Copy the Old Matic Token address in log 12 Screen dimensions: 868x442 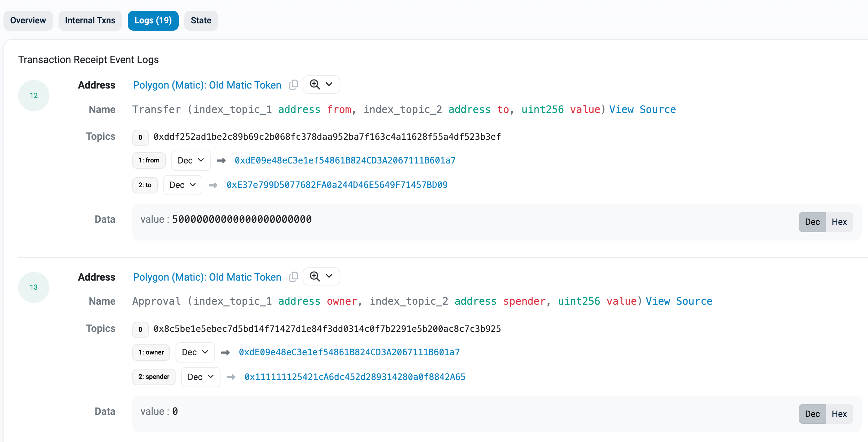point(294,84)
